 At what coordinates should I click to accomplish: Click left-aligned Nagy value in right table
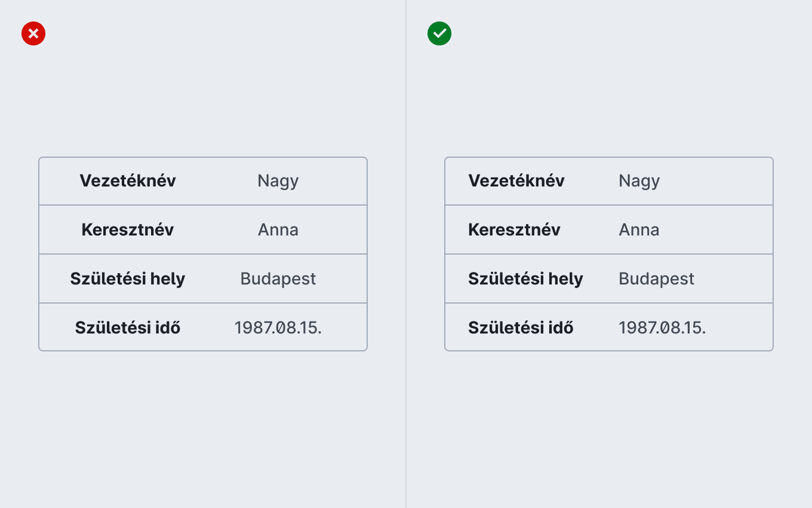639,181
